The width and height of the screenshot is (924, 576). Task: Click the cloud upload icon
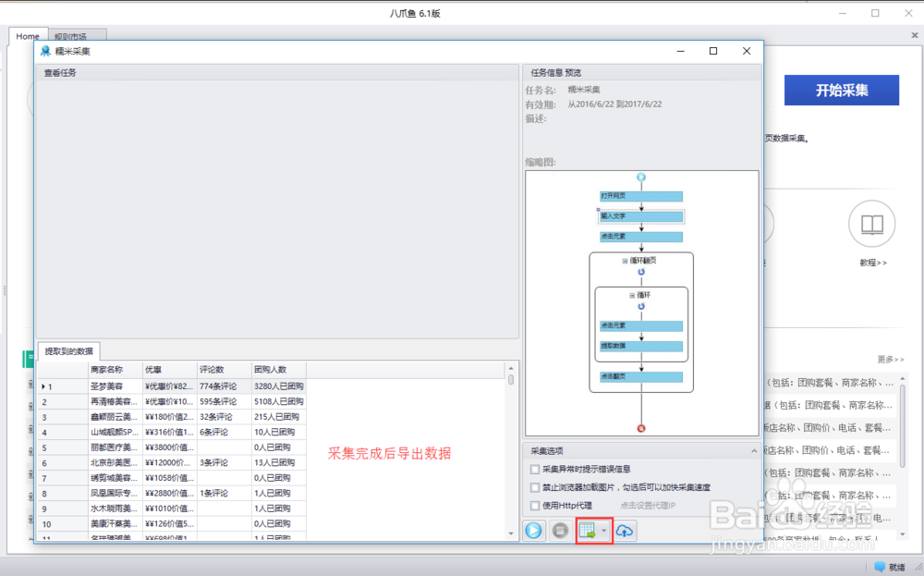[x=625, y=531]
